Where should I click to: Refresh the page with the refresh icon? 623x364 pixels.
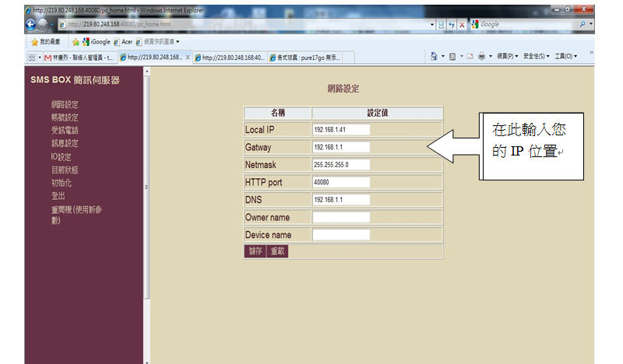452,25
